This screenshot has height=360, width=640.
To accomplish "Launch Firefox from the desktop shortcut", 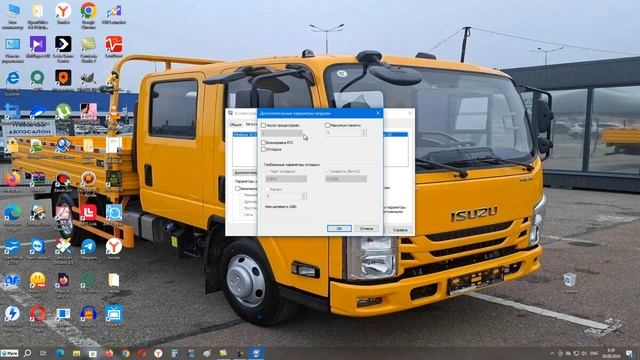I will pyautogui.click(x=12, y=180).
